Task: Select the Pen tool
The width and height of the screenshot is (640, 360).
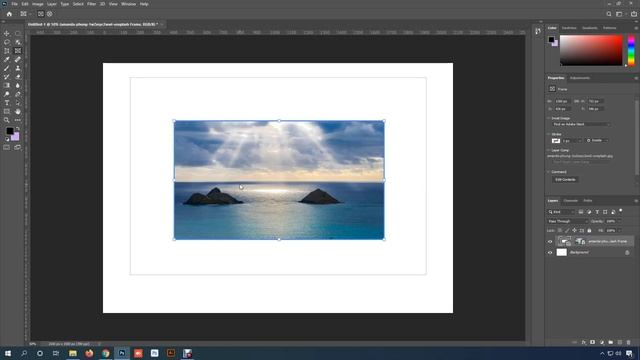Action: click(18, 94)
